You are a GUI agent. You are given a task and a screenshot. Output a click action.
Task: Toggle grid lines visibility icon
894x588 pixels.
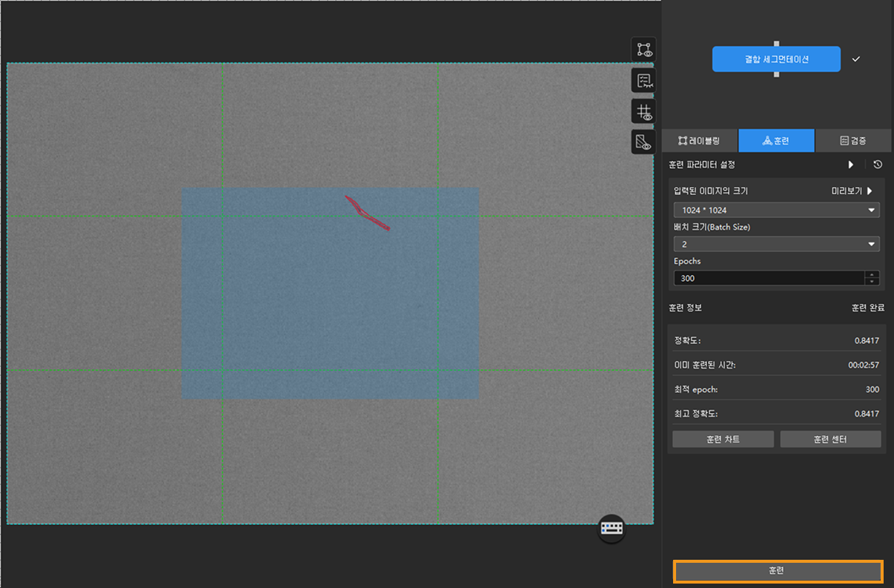click(643, 111)
